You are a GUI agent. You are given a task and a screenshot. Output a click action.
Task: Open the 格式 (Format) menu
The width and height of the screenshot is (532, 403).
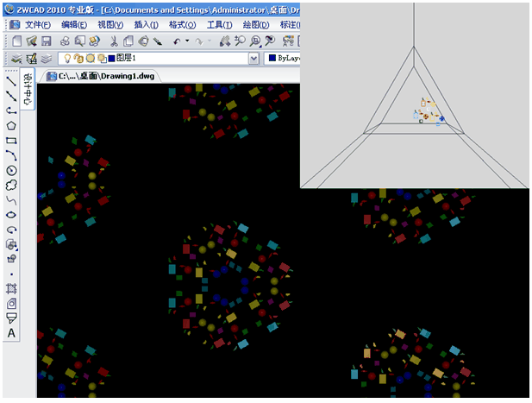[182, 24]
